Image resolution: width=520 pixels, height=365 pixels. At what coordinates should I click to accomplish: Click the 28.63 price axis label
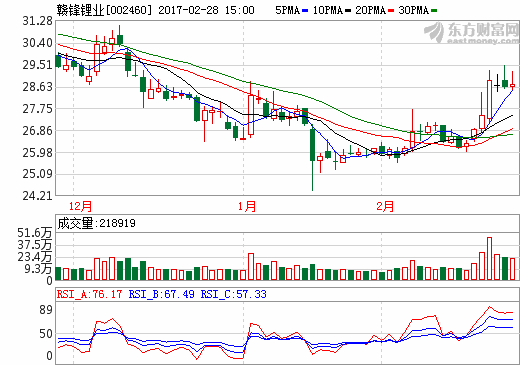(x=38, y=87)
